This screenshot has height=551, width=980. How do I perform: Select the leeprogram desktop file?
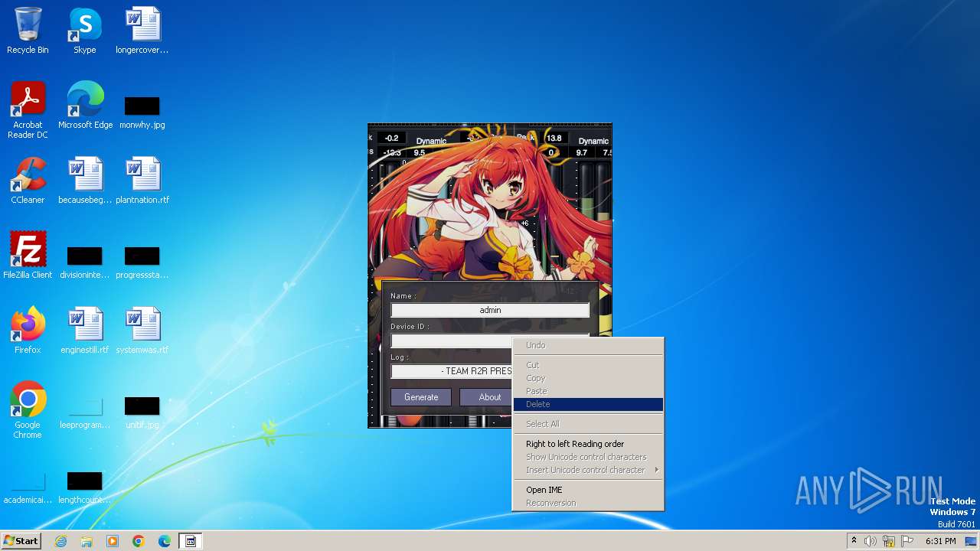tap(85, 412)
